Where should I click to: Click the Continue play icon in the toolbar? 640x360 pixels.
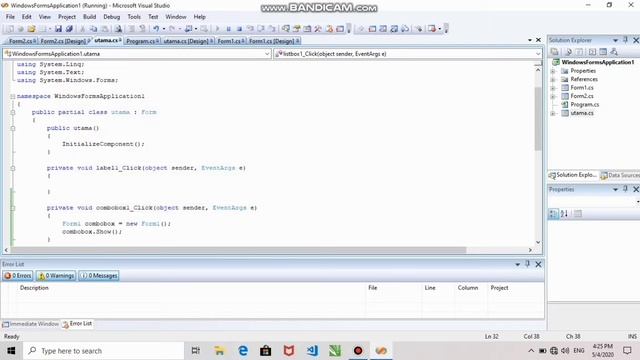click(x=218, y=29)
